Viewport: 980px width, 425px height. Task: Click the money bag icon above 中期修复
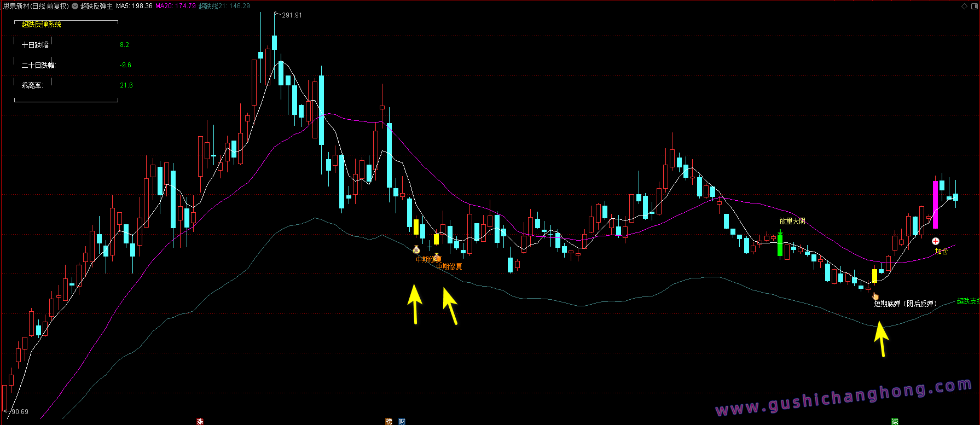(416, 250)
